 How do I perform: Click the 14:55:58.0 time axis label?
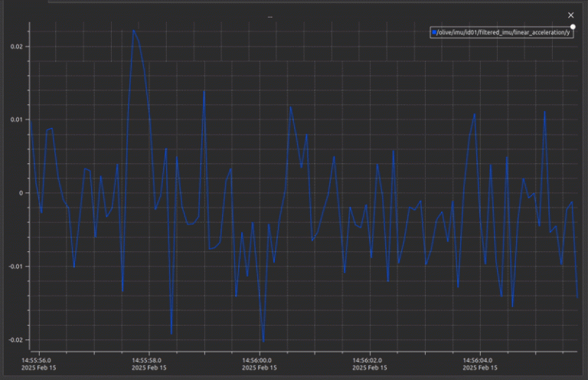[149, 363]
